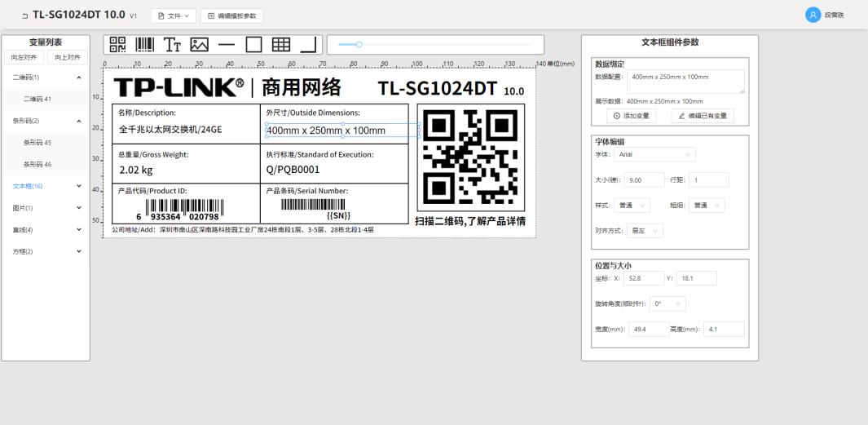Open the 文件 menu
The width and height of the screenshot is (868, 425).
tap(174, 16)
